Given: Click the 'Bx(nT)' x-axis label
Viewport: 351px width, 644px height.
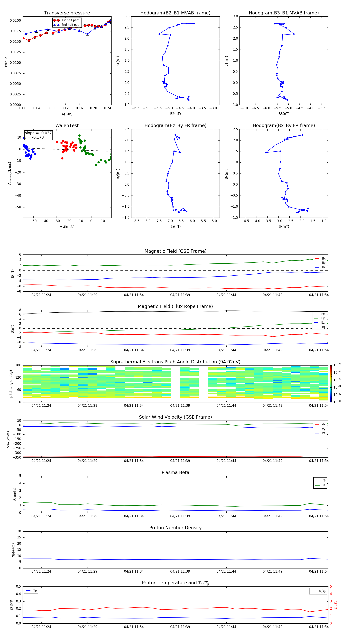Looking at the screenshot, I should (x=284, y=227).
